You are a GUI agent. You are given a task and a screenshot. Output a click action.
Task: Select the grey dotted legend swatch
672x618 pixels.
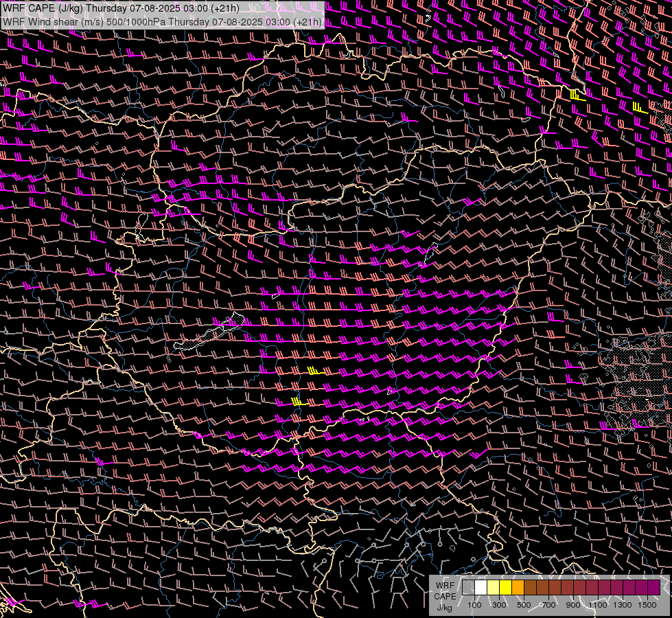468,587
